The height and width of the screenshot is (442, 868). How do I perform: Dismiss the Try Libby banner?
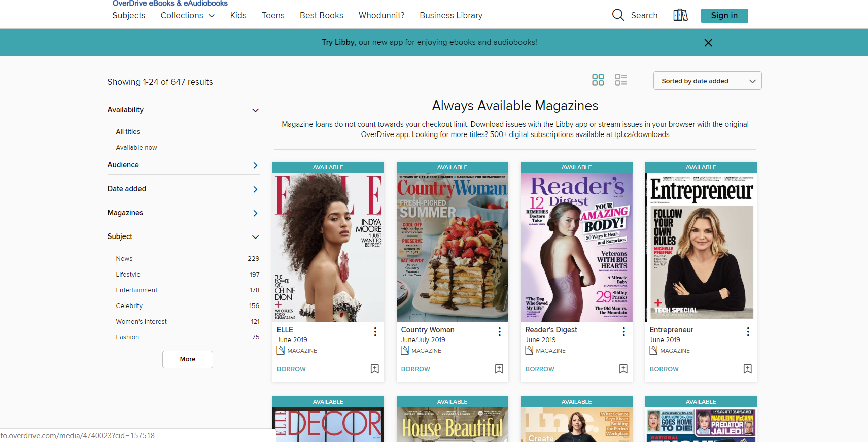(x=708, y=43)
